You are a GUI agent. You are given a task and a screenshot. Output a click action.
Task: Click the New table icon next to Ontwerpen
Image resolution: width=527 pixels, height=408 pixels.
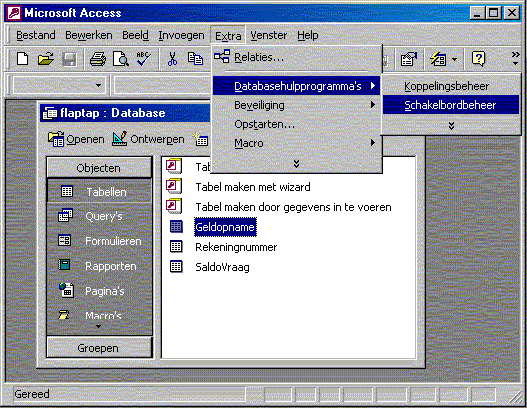200,139
